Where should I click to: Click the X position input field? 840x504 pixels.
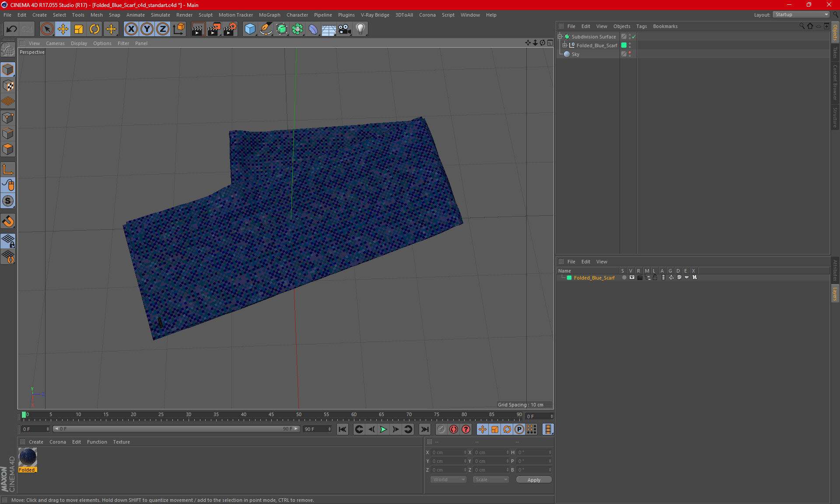448,452
